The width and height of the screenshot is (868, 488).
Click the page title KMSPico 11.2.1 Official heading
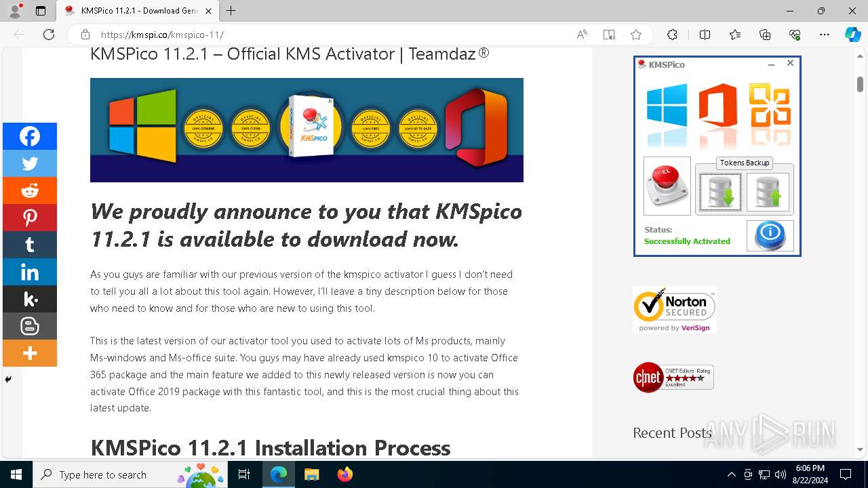click(x=290, y=54)
